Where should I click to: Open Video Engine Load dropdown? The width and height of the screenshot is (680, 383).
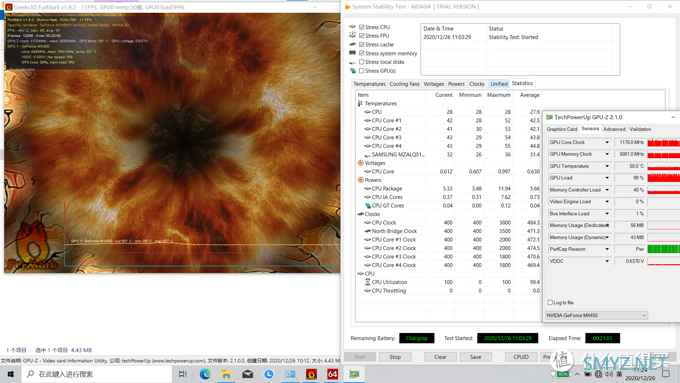(x=607, y=202)
